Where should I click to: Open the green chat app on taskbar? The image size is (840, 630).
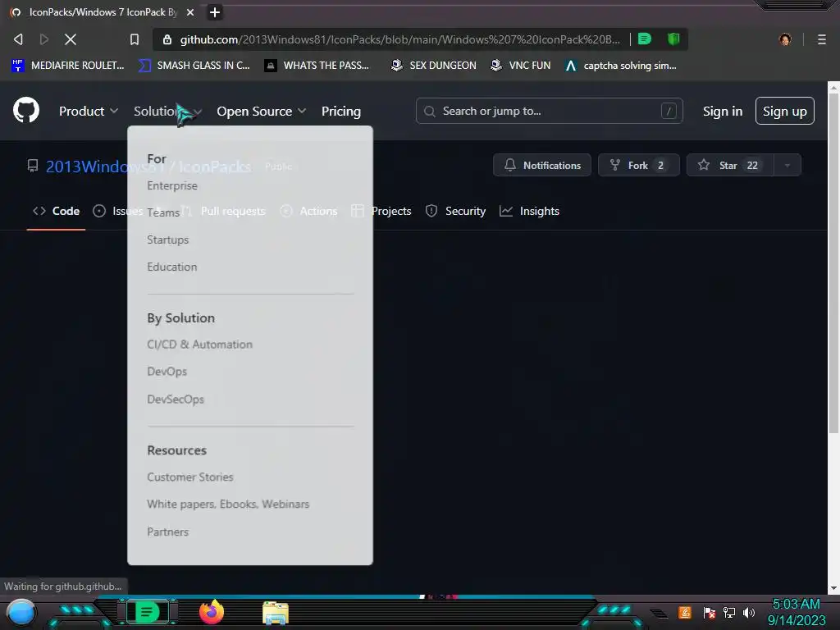[x=148, y=612]
